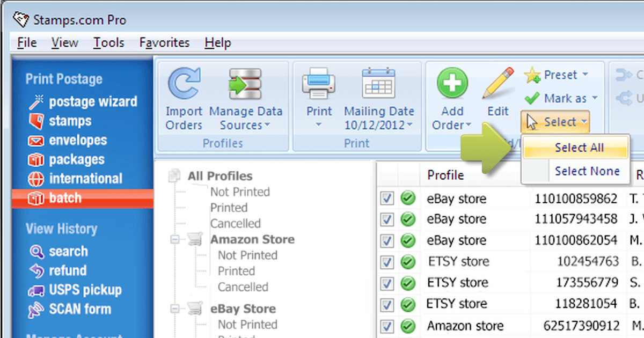Collapse the eBay Store tree node
The image size is (644, 338).
coord(175,309)
